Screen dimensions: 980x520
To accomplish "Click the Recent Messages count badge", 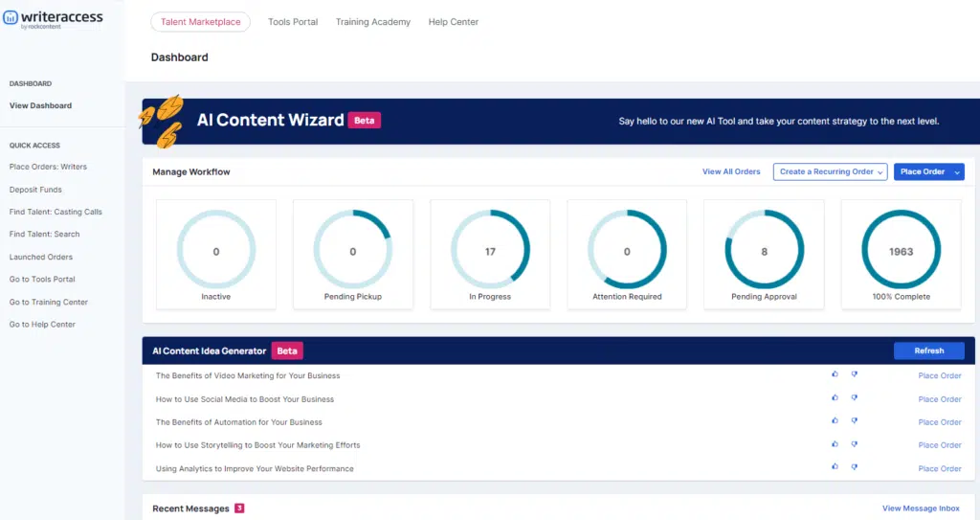I will pos(239,509).
